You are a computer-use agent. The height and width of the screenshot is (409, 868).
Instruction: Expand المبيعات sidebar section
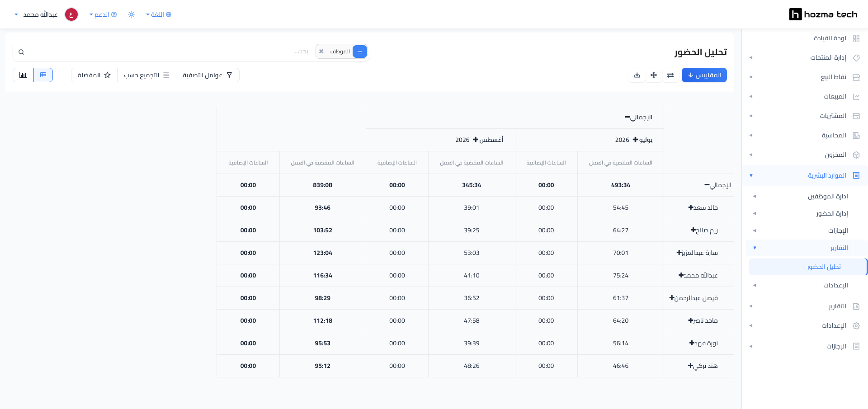805,97
